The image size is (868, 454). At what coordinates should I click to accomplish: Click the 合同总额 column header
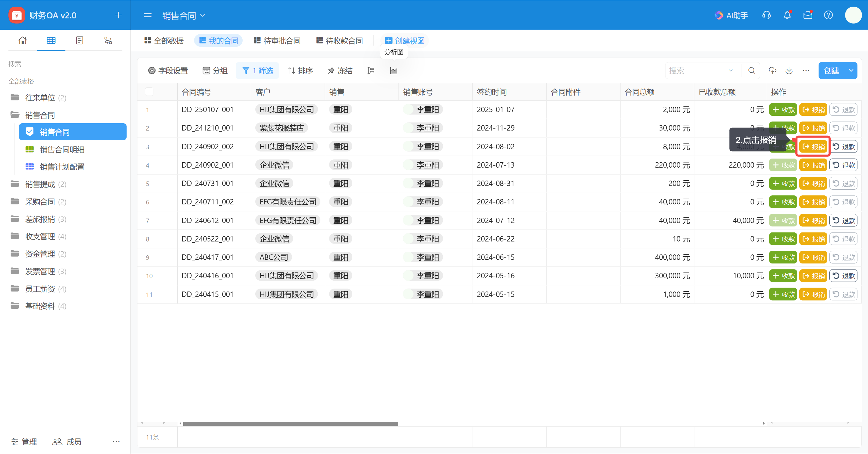tap(657, 92)
